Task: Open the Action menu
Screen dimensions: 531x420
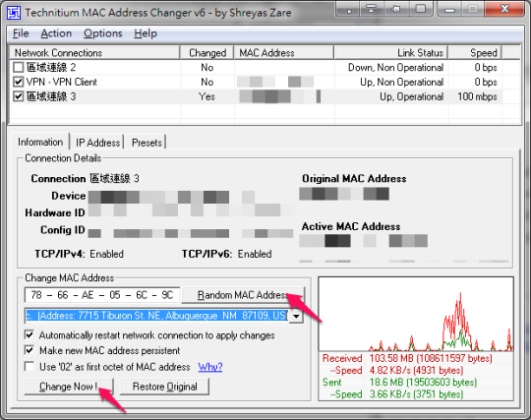Action: [x=56, y=33]
